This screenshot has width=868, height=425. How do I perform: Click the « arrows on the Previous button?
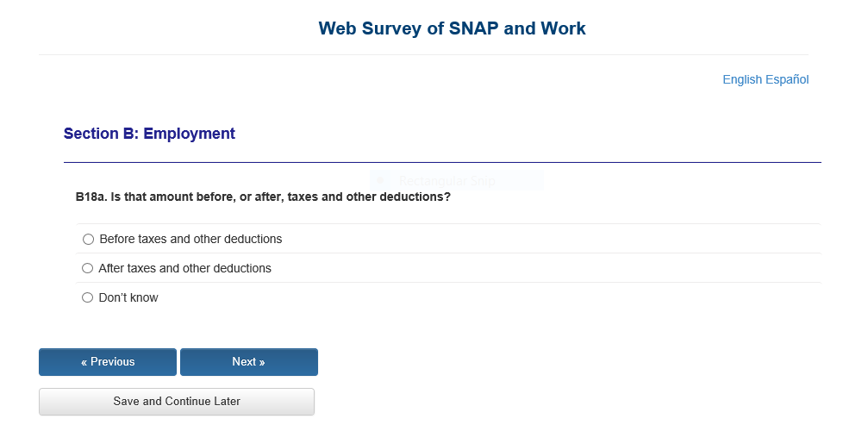[84, 362]
